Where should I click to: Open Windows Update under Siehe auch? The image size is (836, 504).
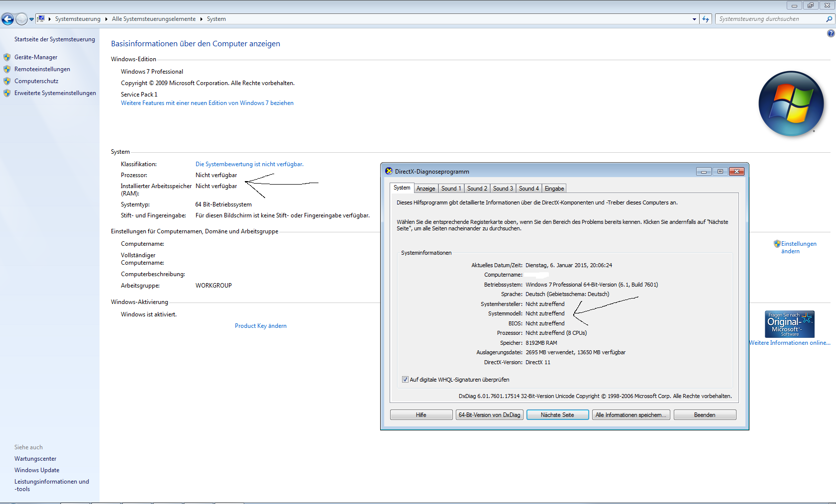37,470
